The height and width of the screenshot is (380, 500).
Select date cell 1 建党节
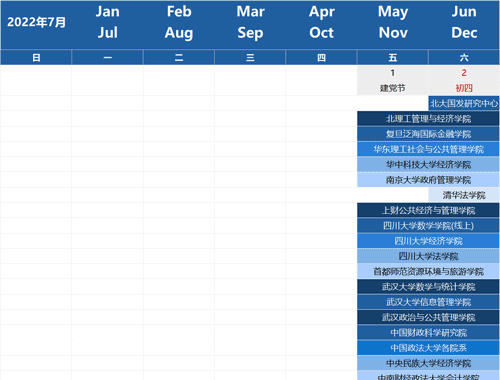point(393,80)
